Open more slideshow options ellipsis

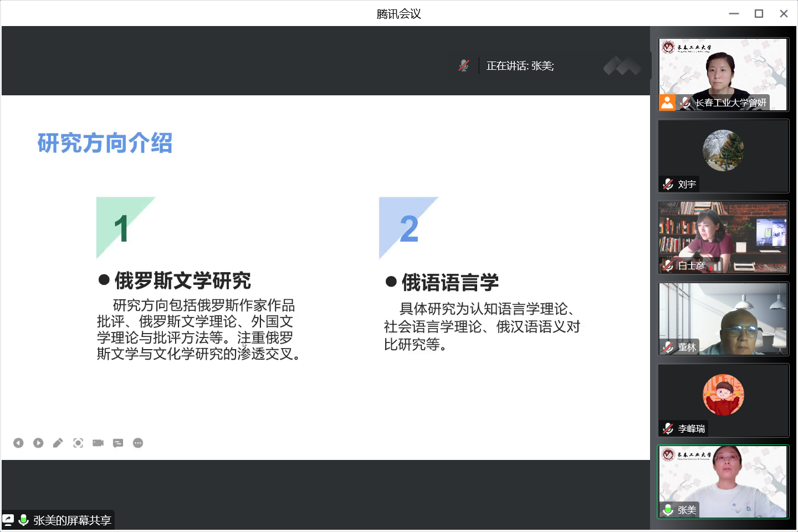[x=138, y=443]
